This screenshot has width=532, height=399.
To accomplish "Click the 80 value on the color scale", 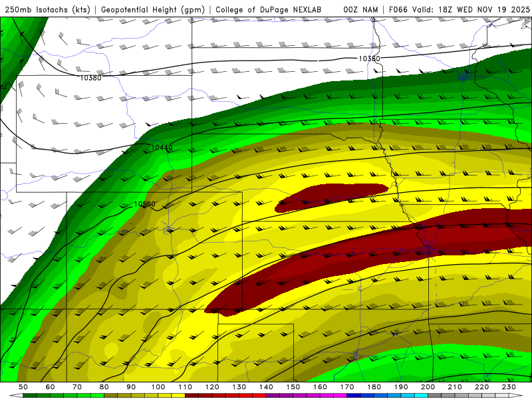I will [104, 387].
